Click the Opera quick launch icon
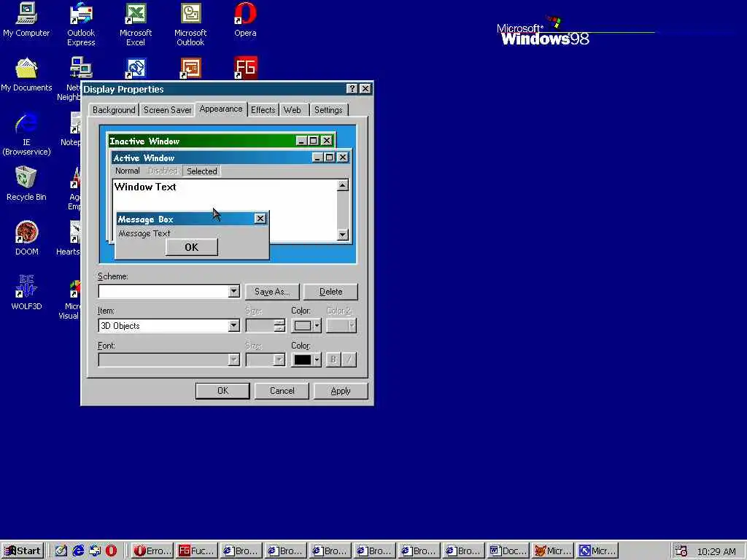The height and width of the screenshot is (560, 747). (x=111, y=551)
